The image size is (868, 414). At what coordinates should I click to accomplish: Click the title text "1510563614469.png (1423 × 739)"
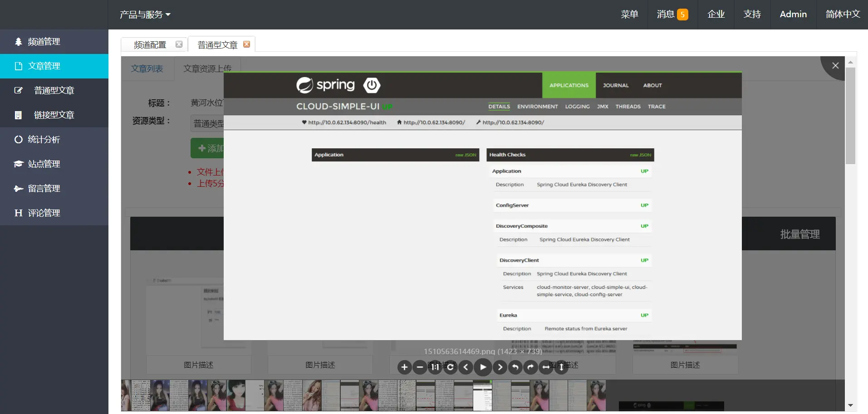click(x=483, y=351)
